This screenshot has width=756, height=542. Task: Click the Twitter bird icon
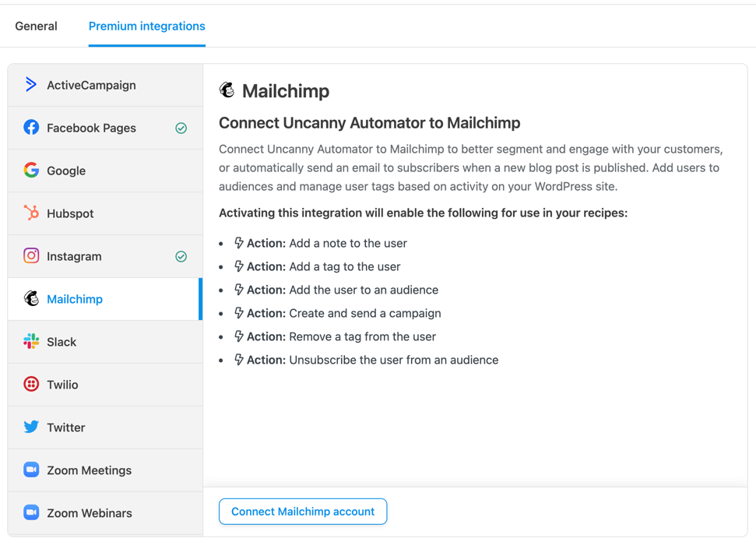31,427
